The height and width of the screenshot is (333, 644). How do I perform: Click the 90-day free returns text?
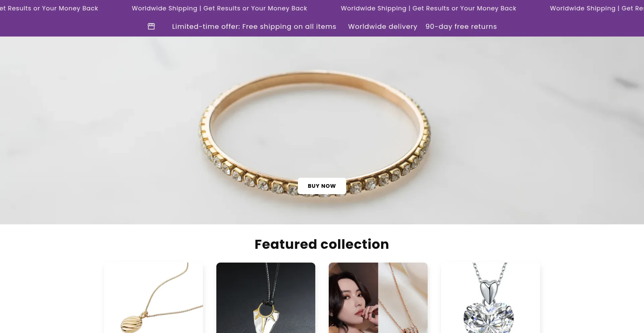tap(461, 26)
